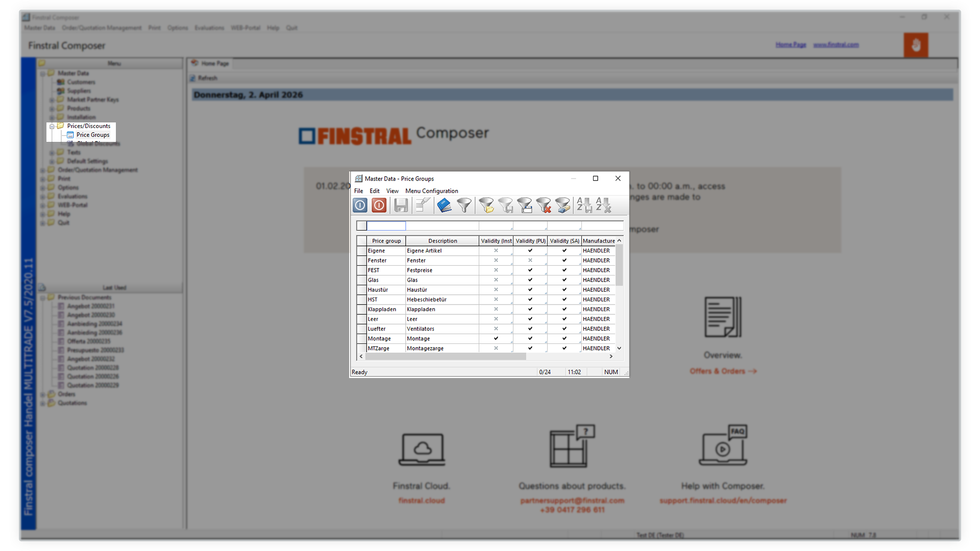Screen dimensions: 980x551
Task: Click the Description column header
Action: [442, 241]
